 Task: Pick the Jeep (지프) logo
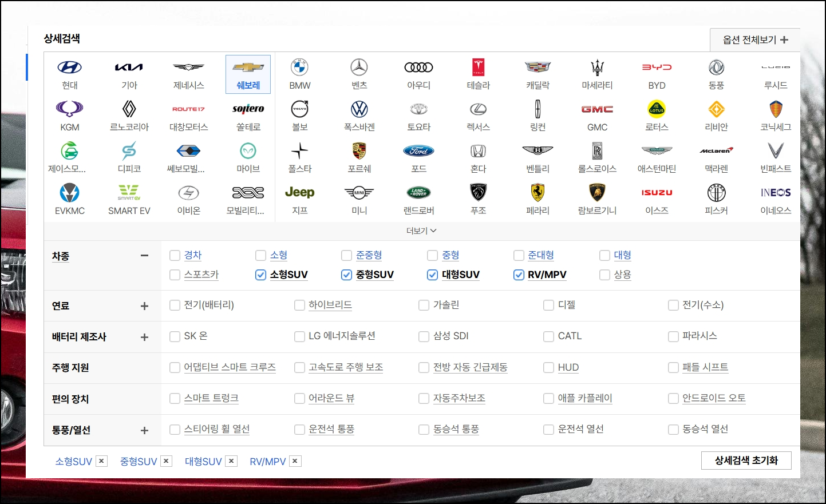pos(300,192)
